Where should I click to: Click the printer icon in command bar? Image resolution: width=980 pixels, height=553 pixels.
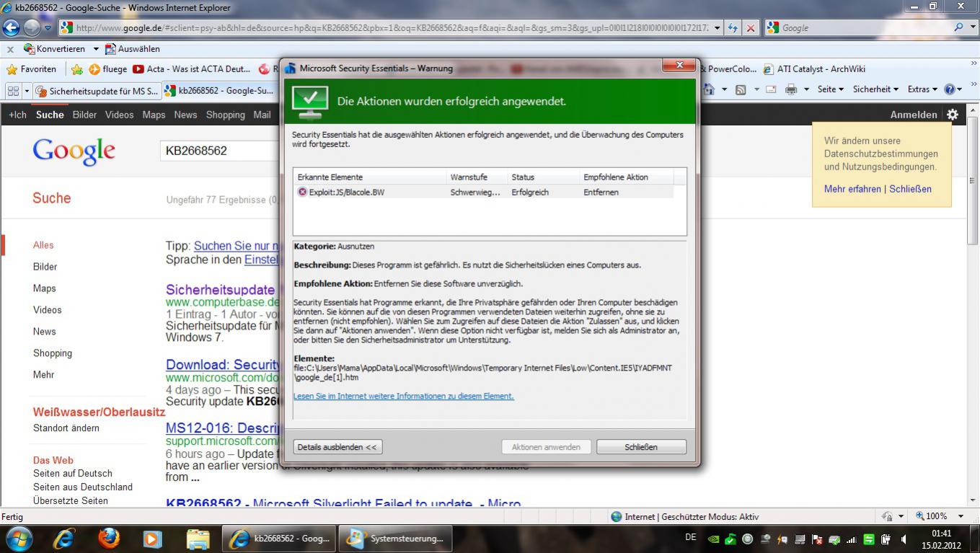coord(791,89)
